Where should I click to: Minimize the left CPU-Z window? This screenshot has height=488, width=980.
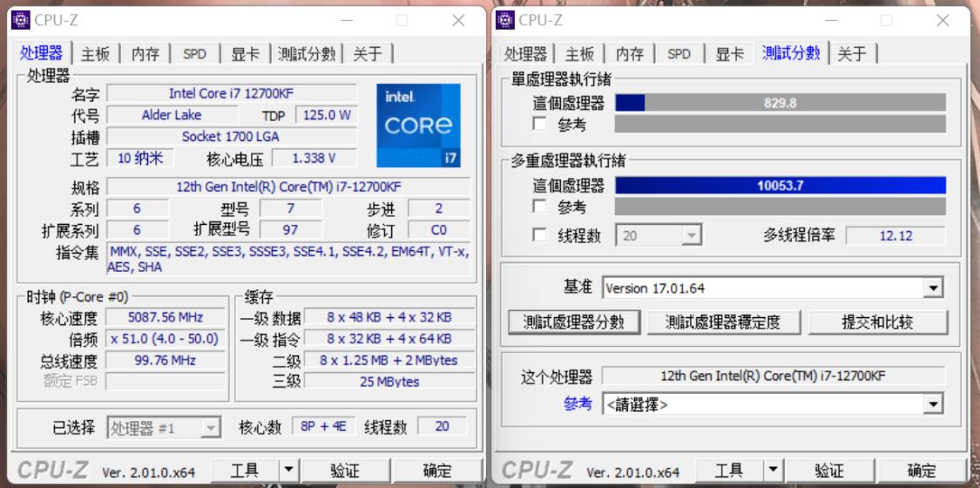345,21
